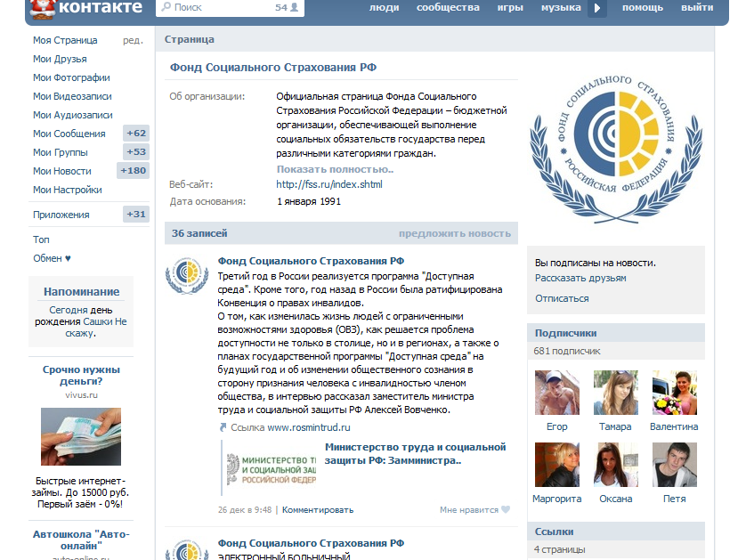
Task: Open the Автошкола Авто-онлайн ad
Action: click(81, 540)
